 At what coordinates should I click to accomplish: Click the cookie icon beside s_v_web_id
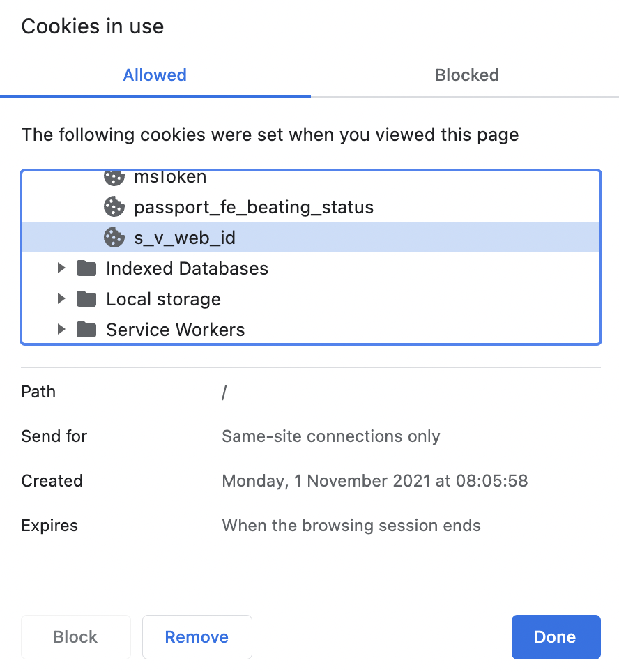pyautogui.click(x=114, y=237)
